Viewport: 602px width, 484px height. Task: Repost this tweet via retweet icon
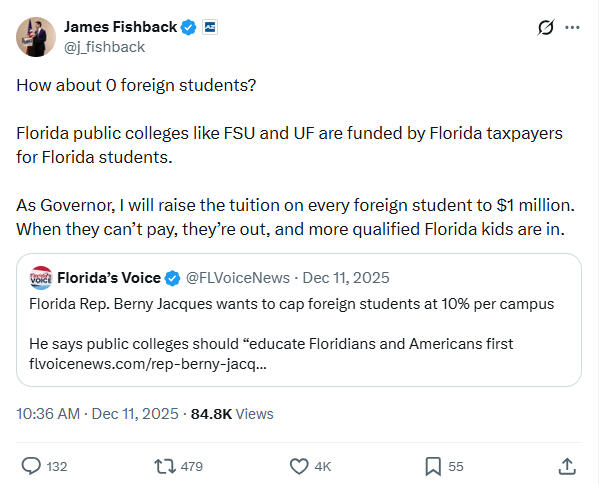(164, 465)
